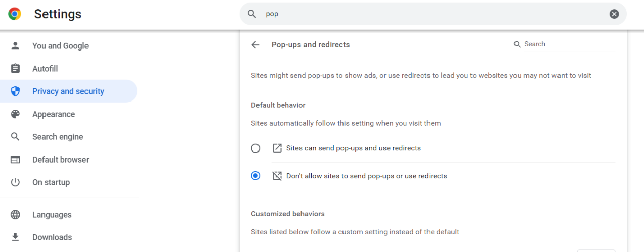Click the download arrow icon for Downloads
This screenshot has width=644, height=252.
15,237
